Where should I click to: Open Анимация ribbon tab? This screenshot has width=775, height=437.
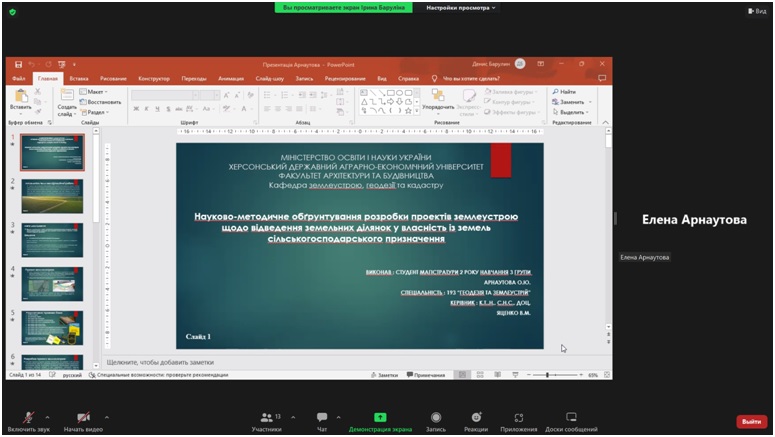231,79
